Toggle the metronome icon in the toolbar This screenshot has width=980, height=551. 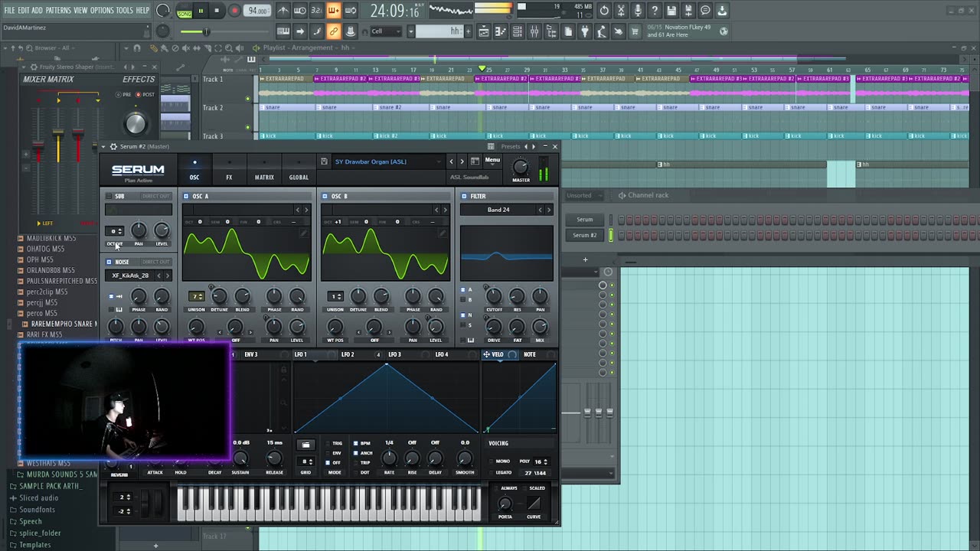tap(283, 11)
